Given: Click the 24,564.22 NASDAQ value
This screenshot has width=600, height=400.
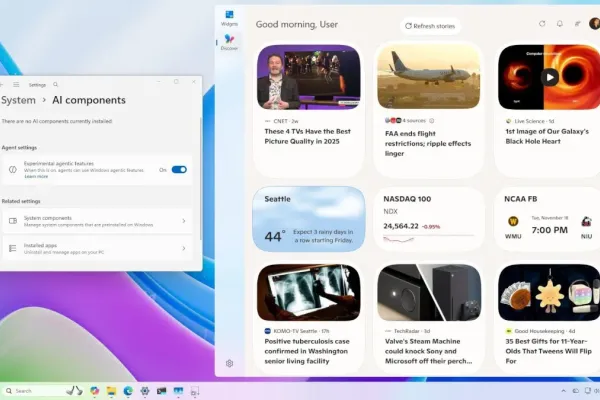Looking at the screenshot, I should coord(401,226).
